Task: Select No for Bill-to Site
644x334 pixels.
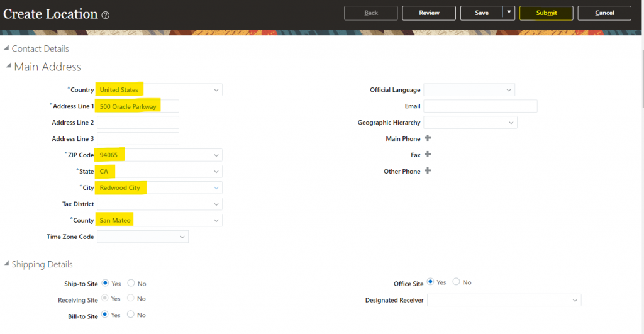Action: (x=131, y=315)
